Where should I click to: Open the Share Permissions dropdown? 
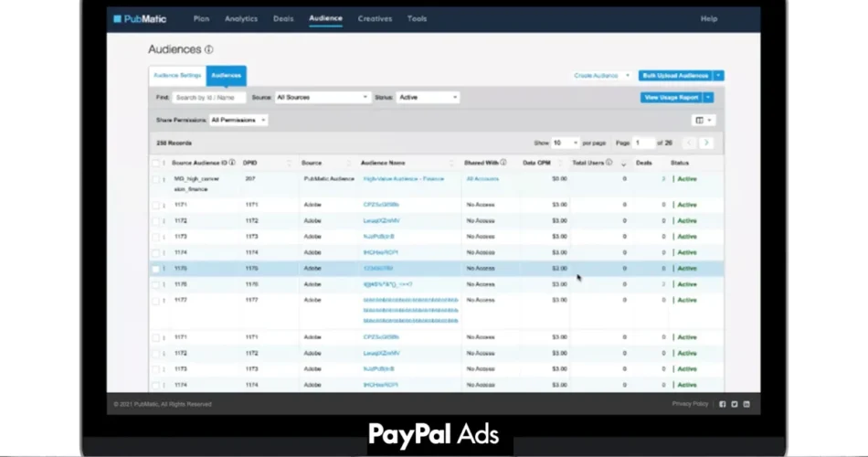238,121
